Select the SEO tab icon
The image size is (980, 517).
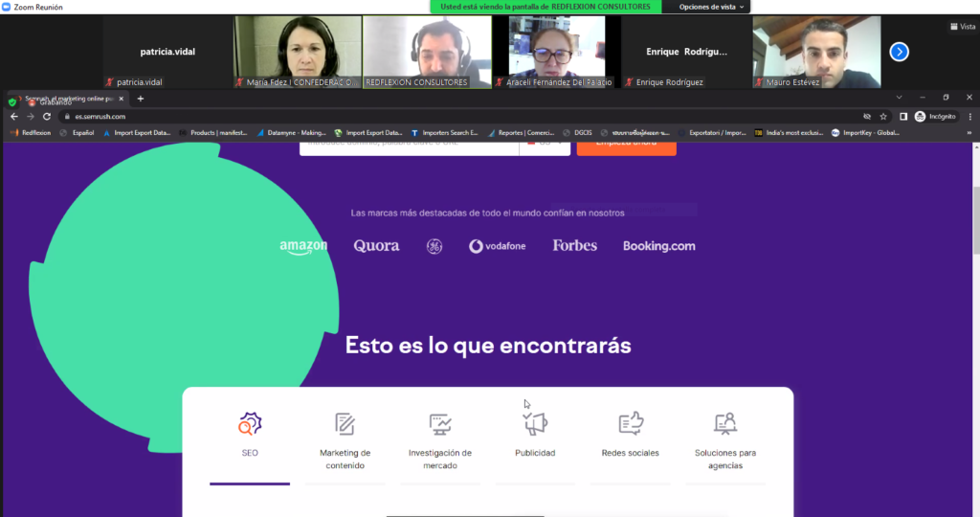click(x=250, y=423)
